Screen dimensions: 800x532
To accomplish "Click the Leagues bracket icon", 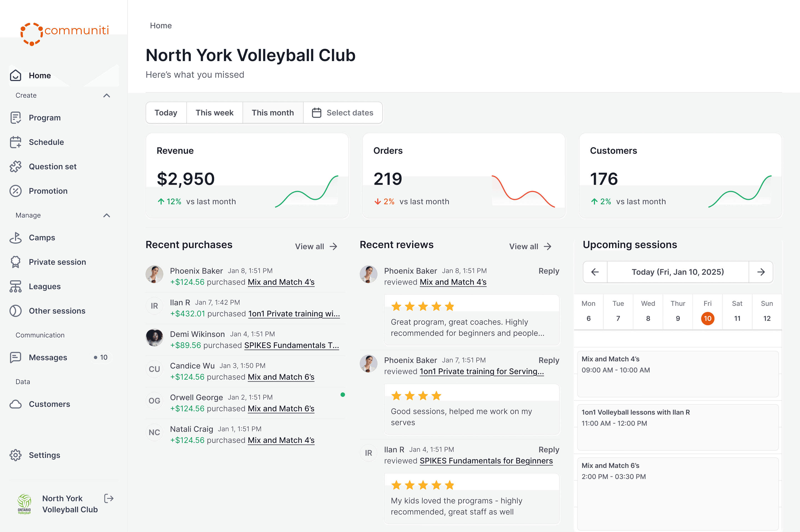I will tap(16, 286).
